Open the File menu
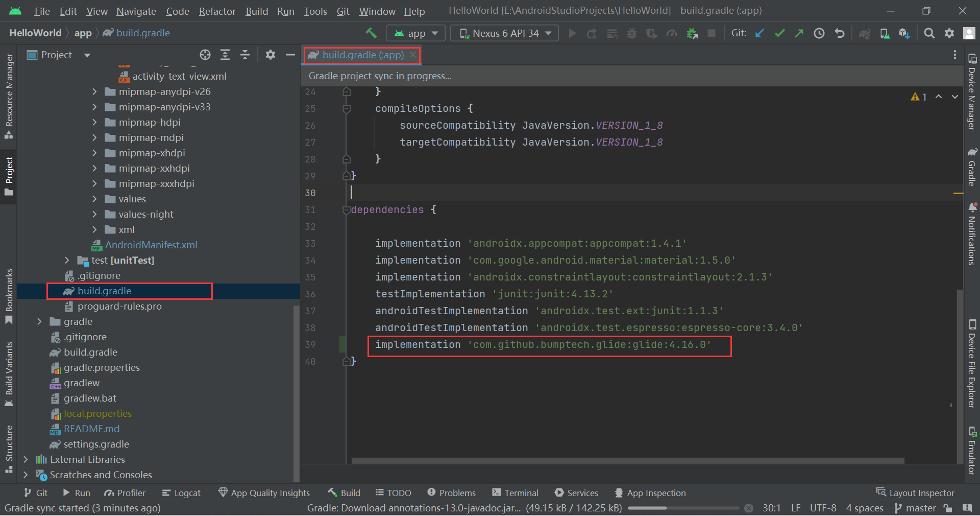The image size is (980, 516). coord(42,11)
